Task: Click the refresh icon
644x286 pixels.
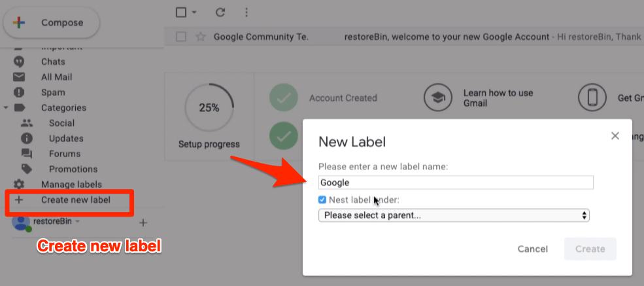Action: click(x=220, y=12)
